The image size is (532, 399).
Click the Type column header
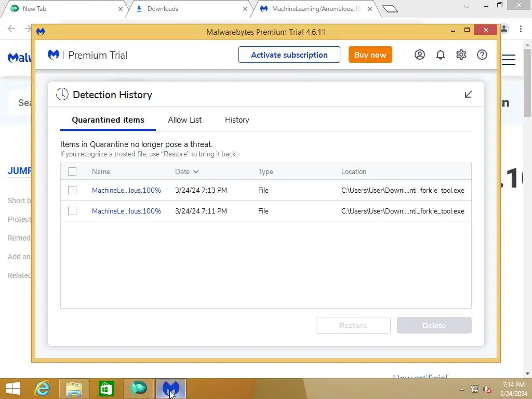(265, 171)
